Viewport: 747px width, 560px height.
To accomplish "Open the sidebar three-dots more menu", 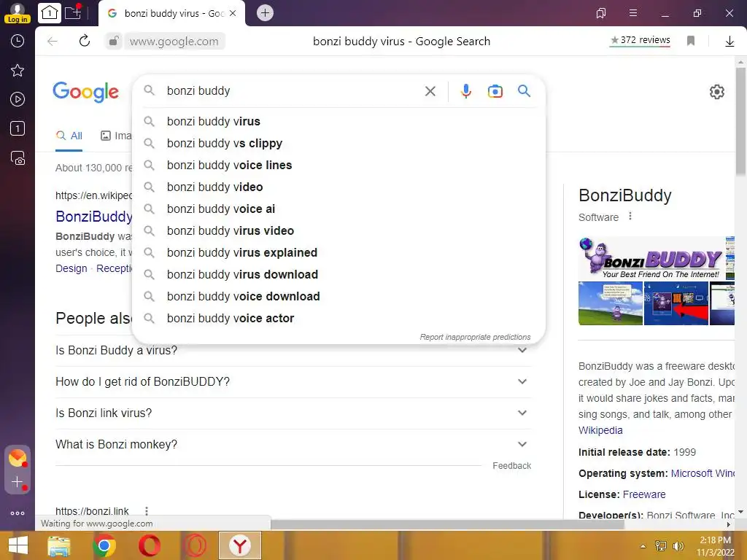I will pyautogui.click(x=18, y=513).
